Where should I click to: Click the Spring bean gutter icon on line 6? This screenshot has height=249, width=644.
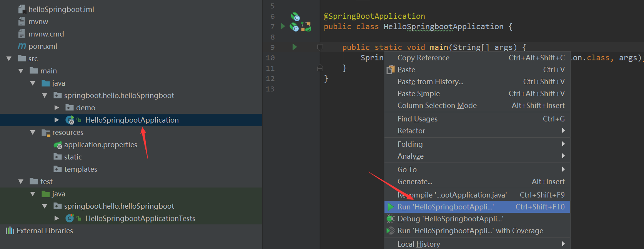point(295,17)
